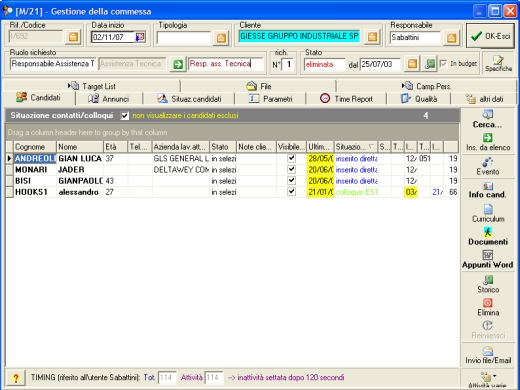Sort by Note clie... column header
This screenshot has width=520, height=390.
pos(256,147)
